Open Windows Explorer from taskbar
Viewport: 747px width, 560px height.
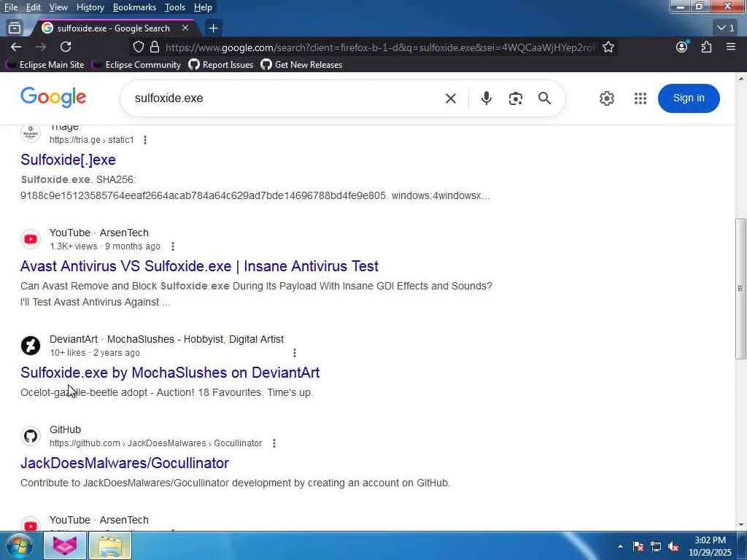[111, 545]
